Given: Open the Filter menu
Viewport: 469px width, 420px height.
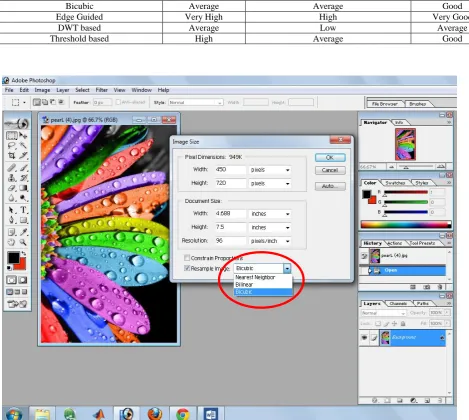Looking at the screenshot, I should [x=102, y=90].
